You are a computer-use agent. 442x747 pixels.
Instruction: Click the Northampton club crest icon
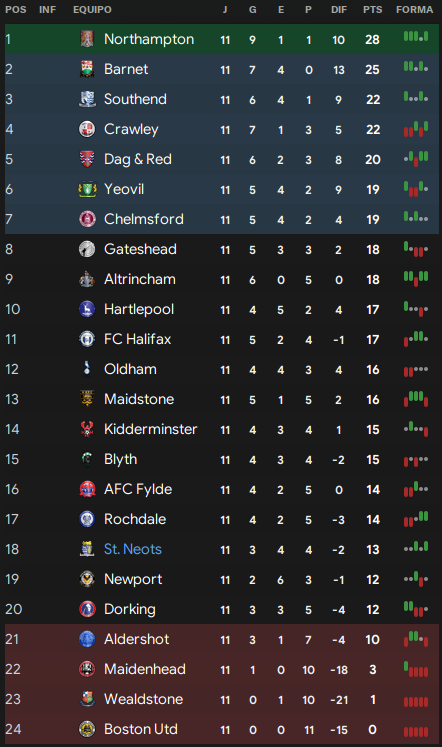87,39
